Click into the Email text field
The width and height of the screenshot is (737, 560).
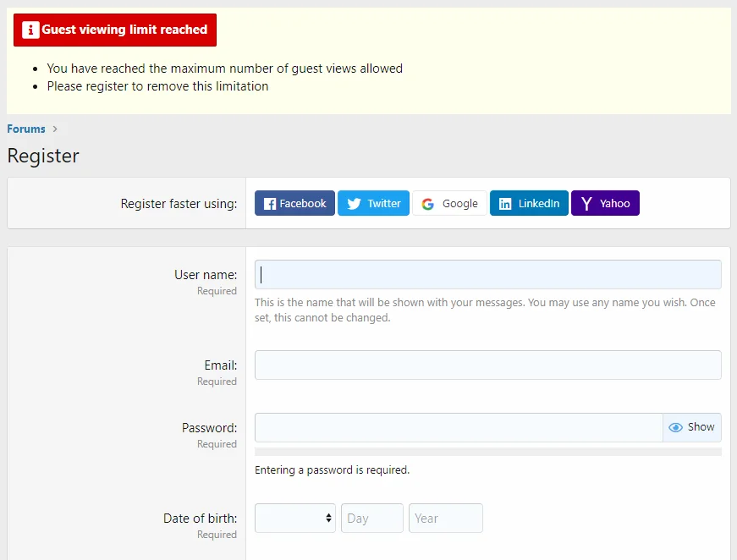pos(487,365)
